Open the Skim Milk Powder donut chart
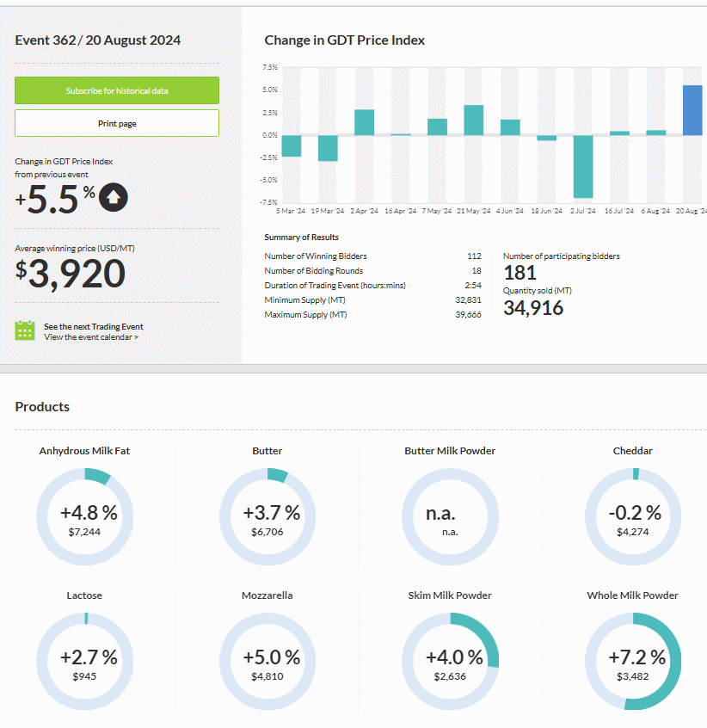 450,661
